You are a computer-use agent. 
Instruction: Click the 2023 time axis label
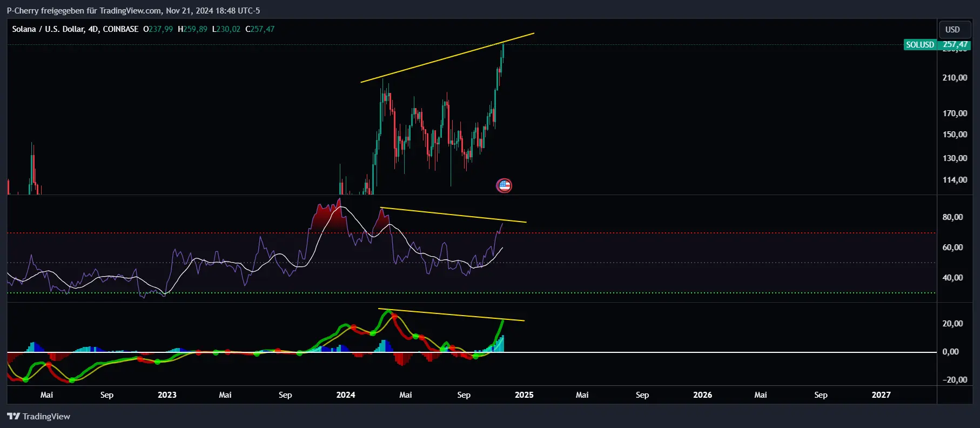pyautogui.click(x=167, y=395)
